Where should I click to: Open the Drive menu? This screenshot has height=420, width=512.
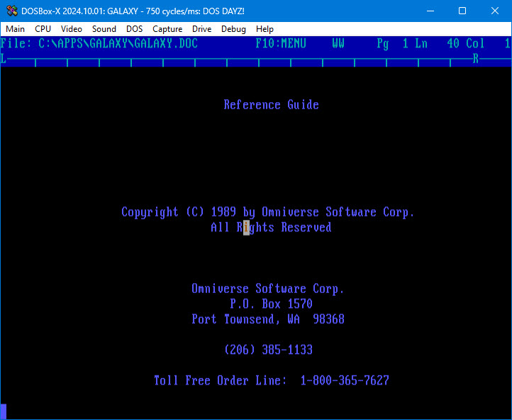pyautogui.click(x=201, y=29)
